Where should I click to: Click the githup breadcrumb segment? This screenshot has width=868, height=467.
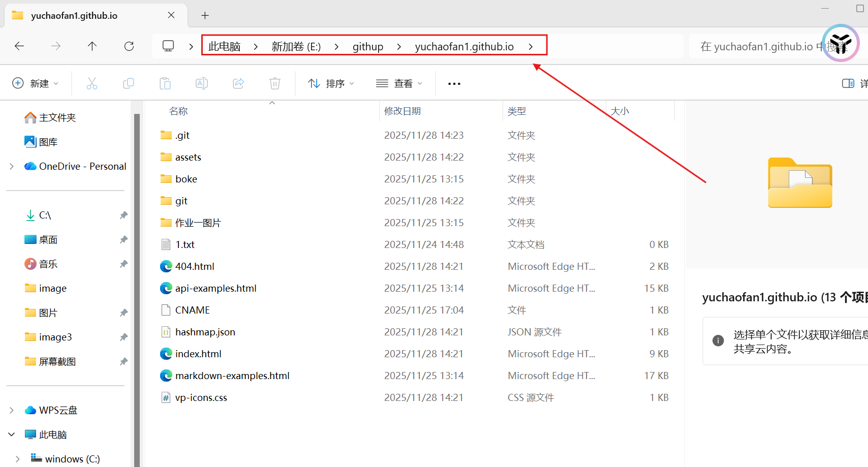368,47
